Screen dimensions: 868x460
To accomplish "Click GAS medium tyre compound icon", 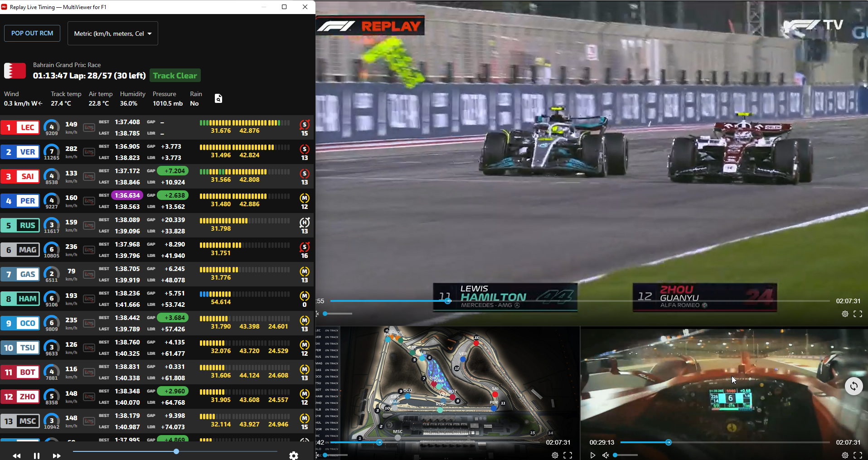I will 305,271.
